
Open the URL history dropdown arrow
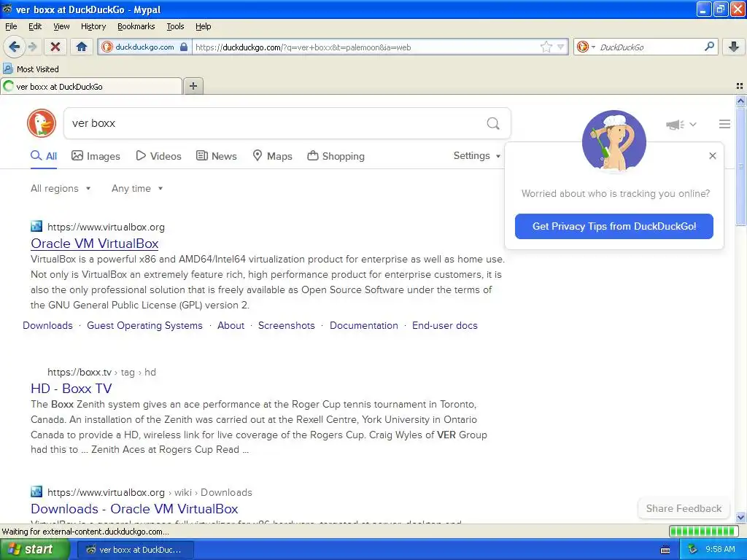click(561, 47)
